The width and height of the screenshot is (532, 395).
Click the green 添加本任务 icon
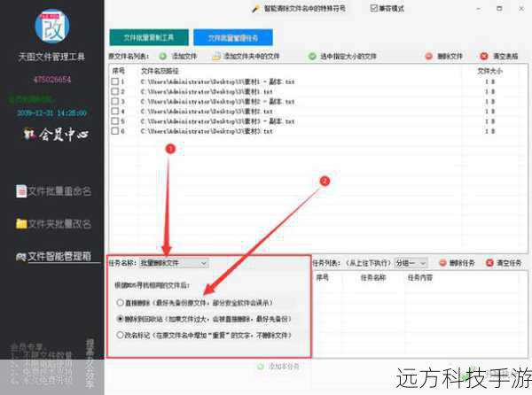coord(260,366)
